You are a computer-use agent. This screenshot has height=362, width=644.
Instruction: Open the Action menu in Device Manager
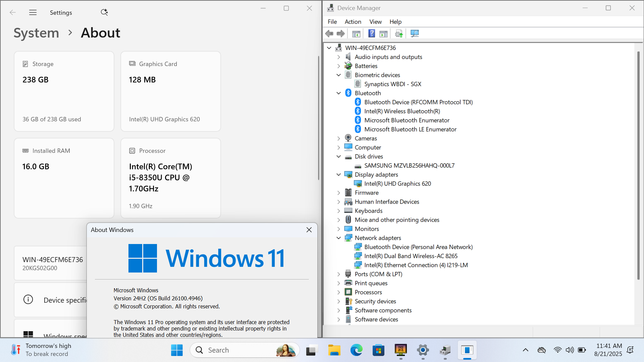[x=353, y=22]
